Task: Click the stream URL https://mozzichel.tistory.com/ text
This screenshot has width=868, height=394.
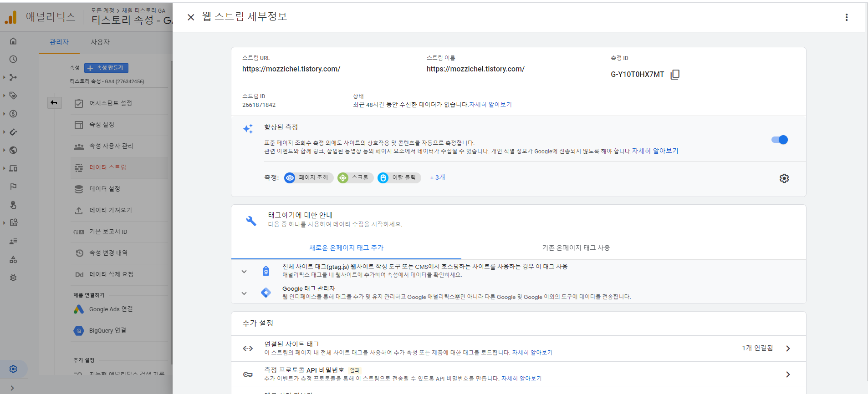Action: point(291,69)
